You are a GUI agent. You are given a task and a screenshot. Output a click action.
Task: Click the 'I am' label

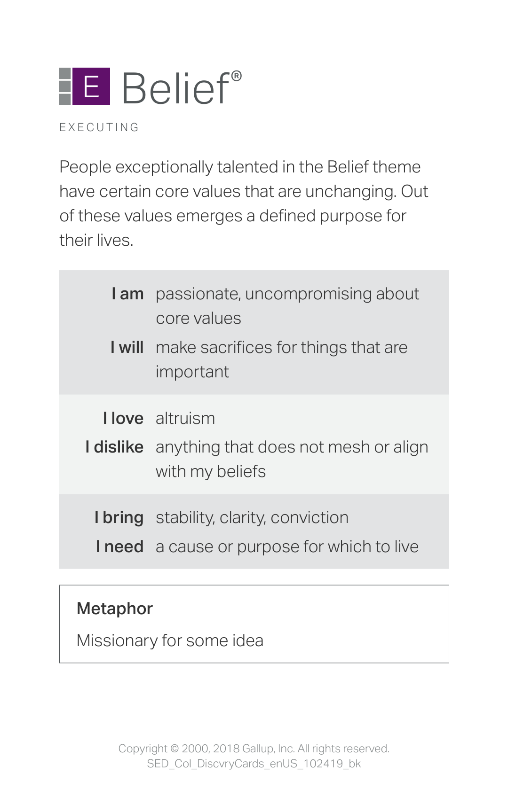(x=128, y=294)
